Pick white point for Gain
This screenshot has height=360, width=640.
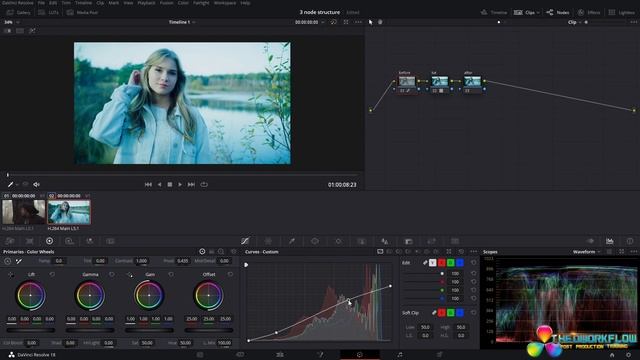pyautogui.click(x=130, y=275)
